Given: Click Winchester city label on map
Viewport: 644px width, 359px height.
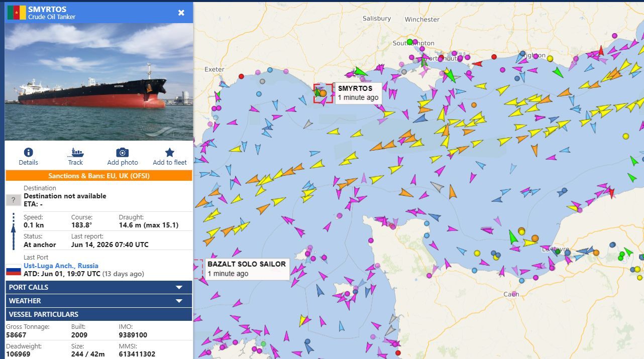Looking at the screenshot, I should (422, 20).
